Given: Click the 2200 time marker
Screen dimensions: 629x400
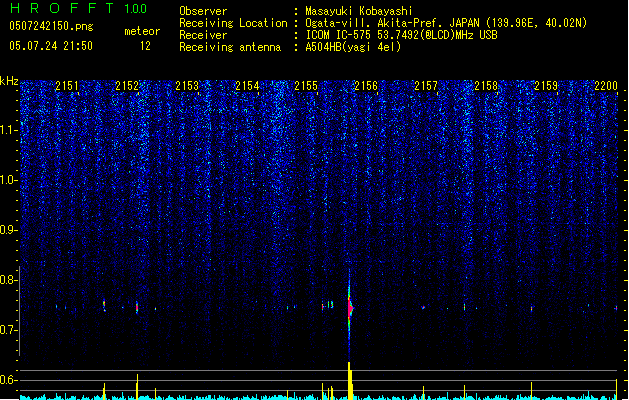Looking at the screenshot, I should pyautogui.click(x=606, y=86).
